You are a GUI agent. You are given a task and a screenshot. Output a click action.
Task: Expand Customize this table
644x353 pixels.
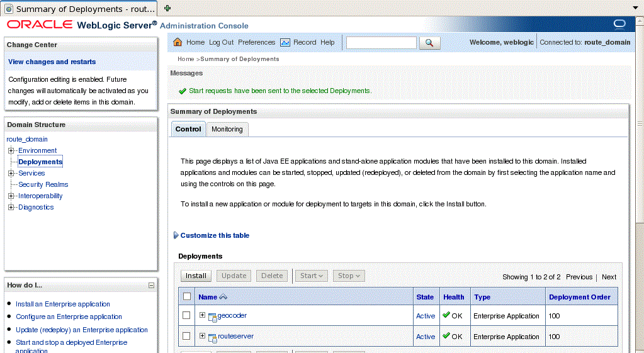[x=211, y=235]
